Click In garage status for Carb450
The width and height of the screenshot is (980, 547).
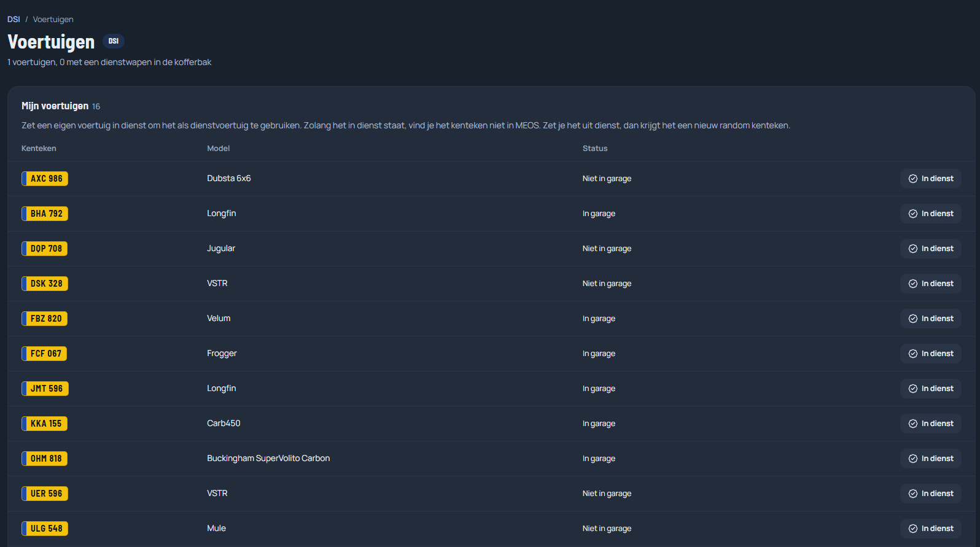point(599,424)
